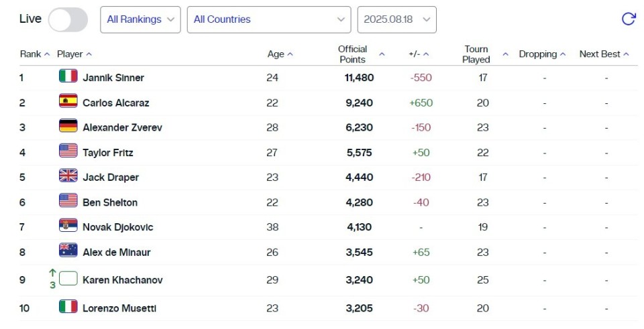Open the All Countries dropdown
The image size is (644, 329).
(268, 19)
